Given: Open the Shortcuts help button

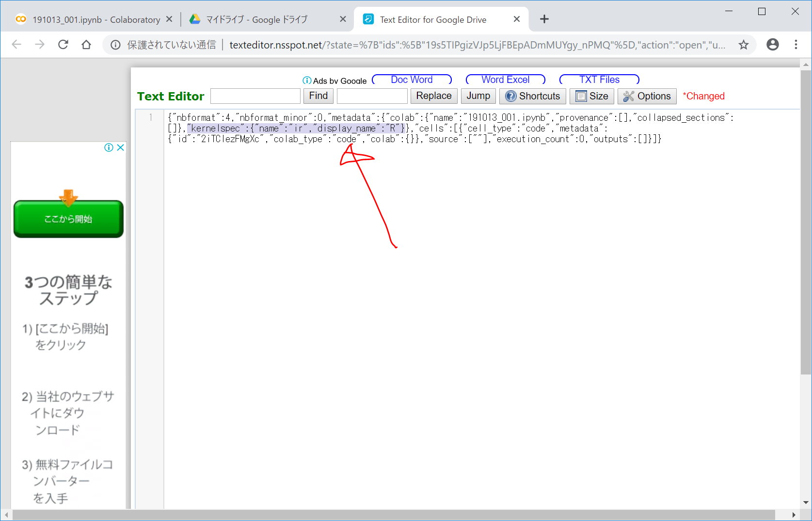Looking at the screenshot, I should [x=532, y=96].
